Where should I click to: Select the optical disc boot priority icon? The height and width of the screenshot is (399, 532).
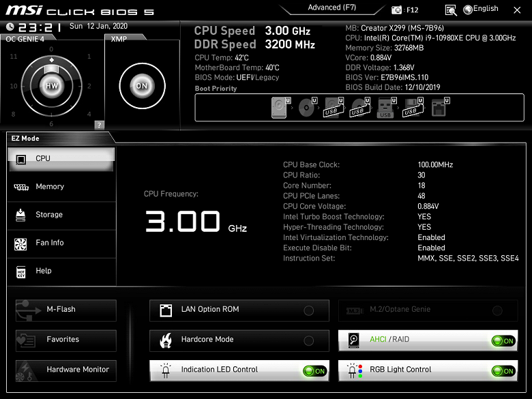click(308, 108)
